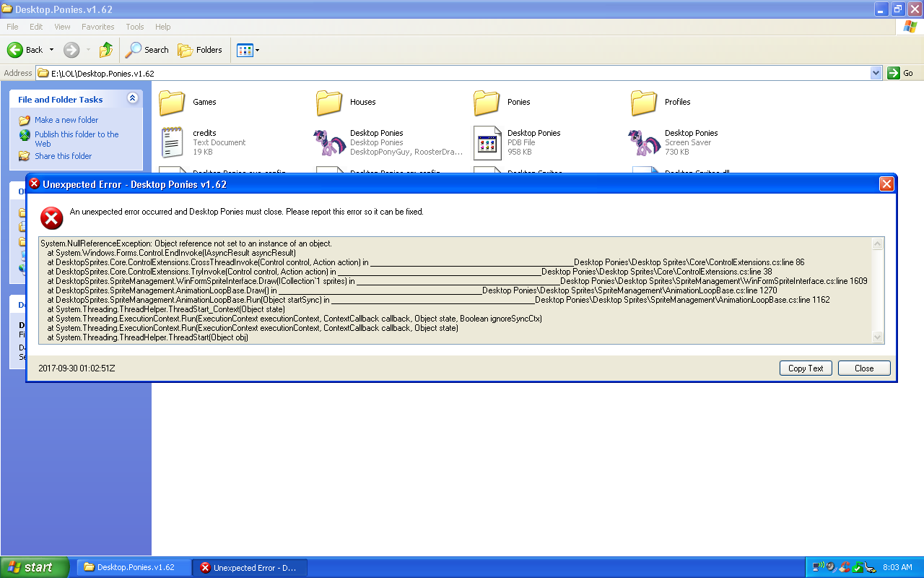Screen dimensions: 924x578
Task: Click the Copy Text button
Action: 806,368
